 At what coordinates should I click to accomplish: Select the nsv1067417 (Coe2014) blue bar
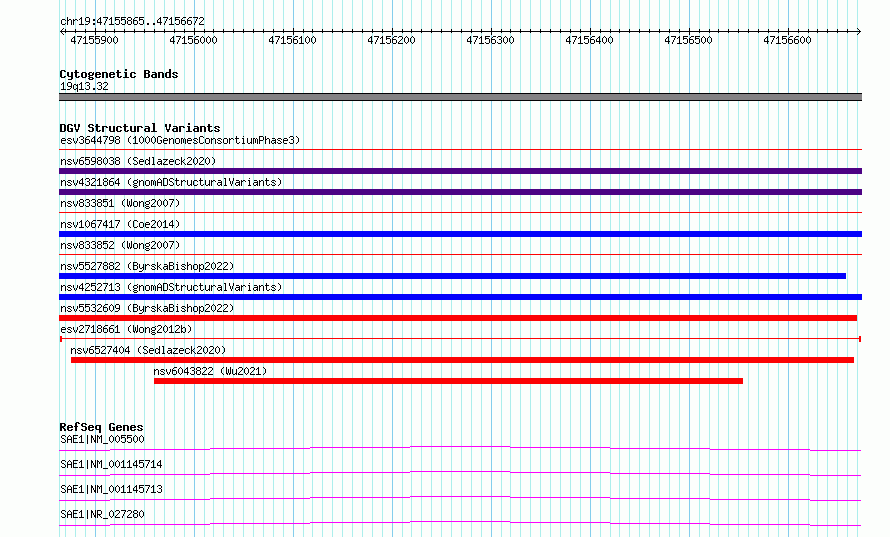coord(460,234)
